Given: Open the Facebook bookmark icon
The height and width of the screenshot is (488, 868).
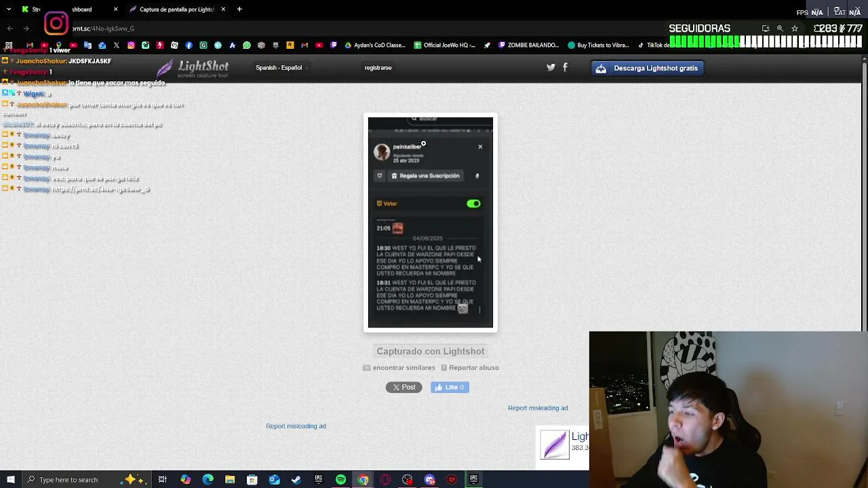Looking at the screenshot, I should [189, 45].
